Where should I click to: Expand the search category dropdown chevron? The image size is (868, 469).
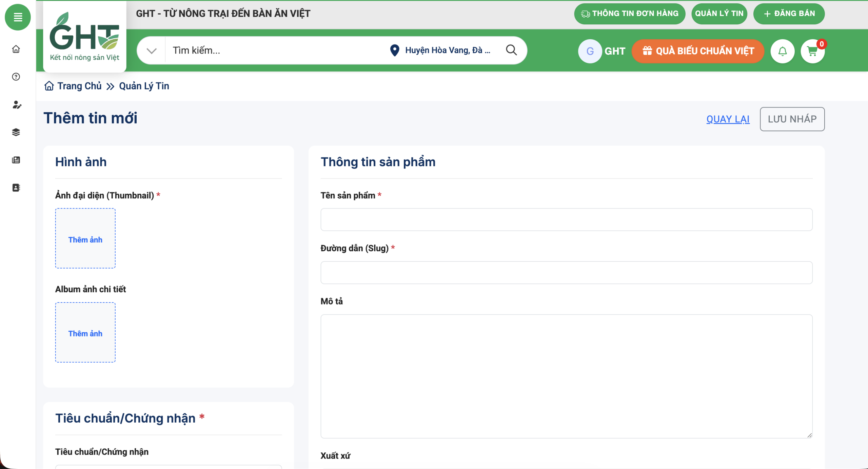pos(151,51)
